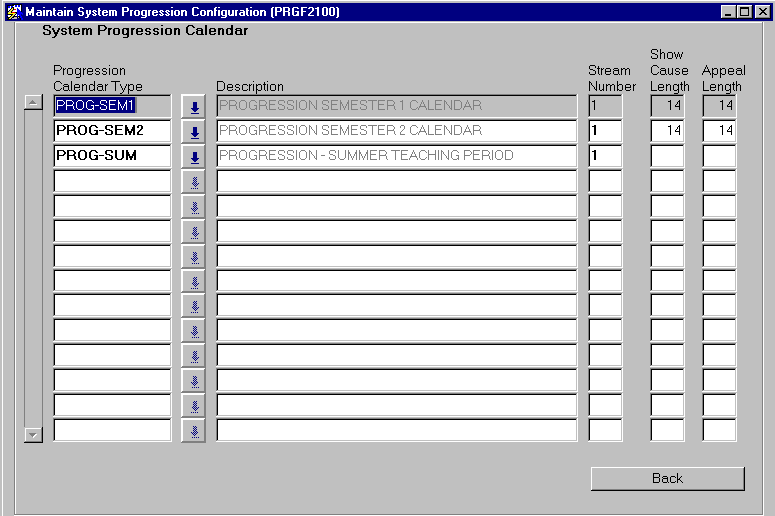Click Stream Number field for PROG-SEM2
775x516 pixels.
tap(605, 131)
